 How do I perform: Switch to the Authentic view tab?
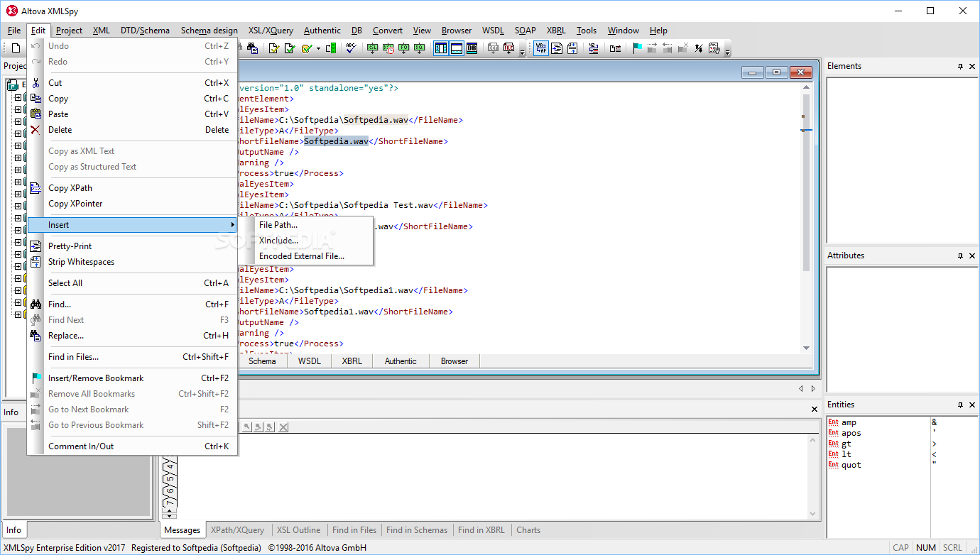tap(401, 361)
